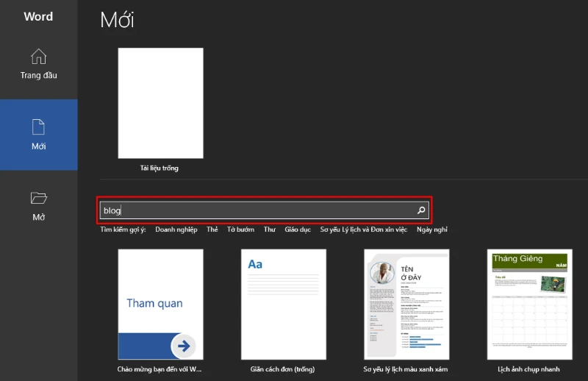This screenshot has height=381, width=588.
Task: Open the Mở folder section
Action: pos(39,206)
